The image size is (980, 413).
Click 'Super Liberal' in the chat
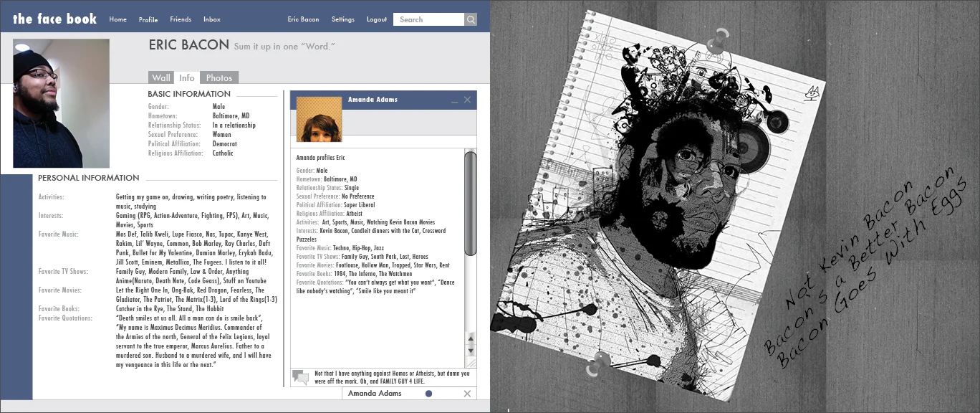tap(360, 205)
